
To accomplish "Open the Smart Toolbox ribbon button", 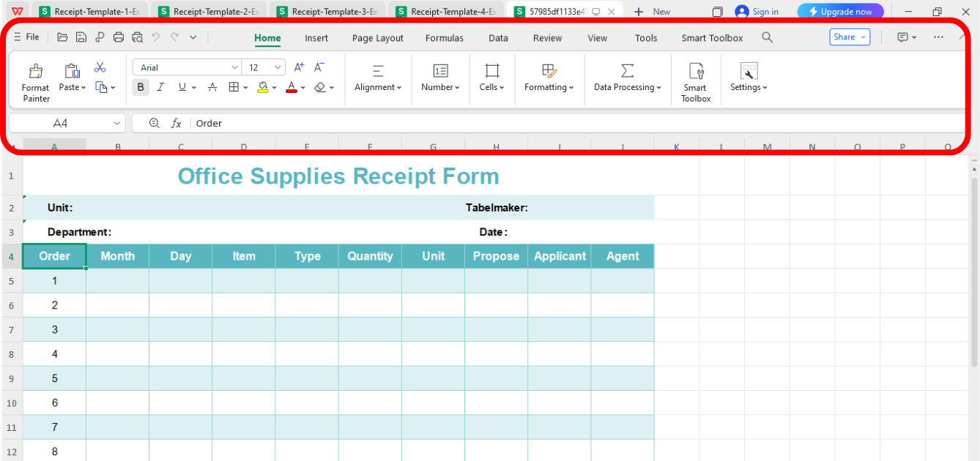I will [696, 82].
